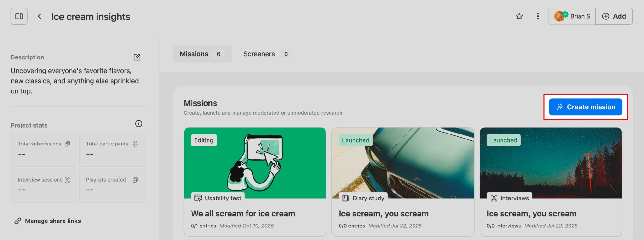Open the Interviews night sky thumbnail
644x240 pixels.
tap(551, 163)
